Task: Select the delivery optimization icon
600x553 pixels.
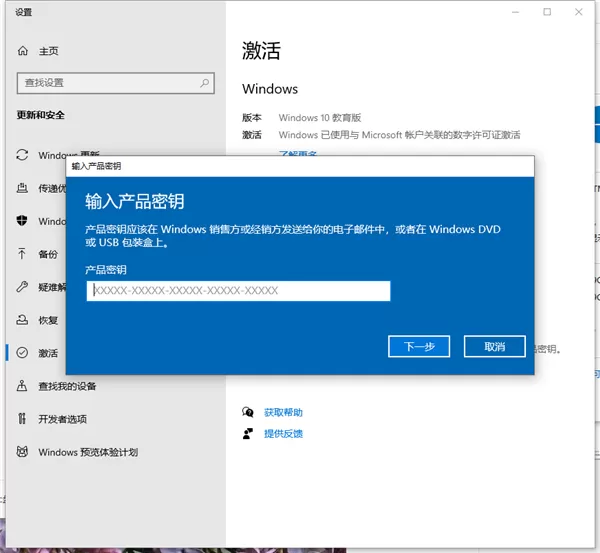Action: 22,188
